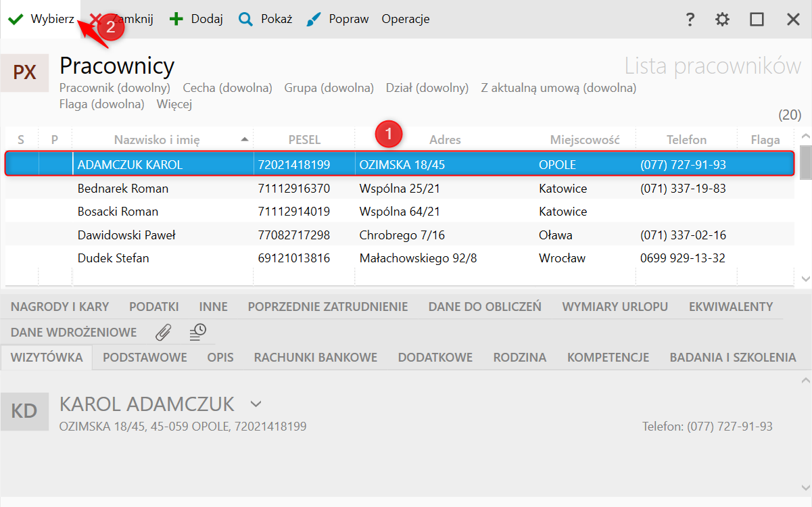Switch to POPRZEDNIE ZATRUDNIENIE tab
This screenshot has width=812, height=507.
tap(328, 307)
